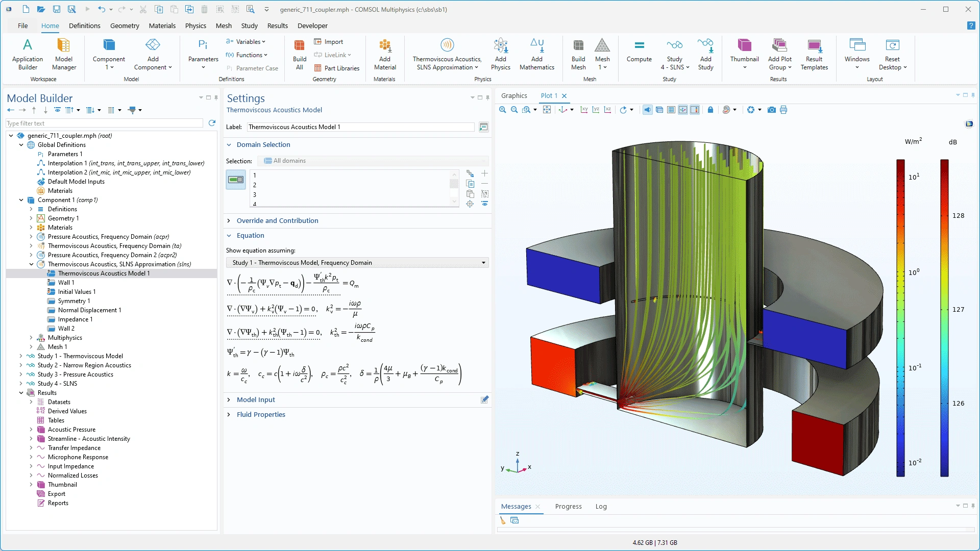Switch to the Progress tab
Image resolution: width=980 pixels, height=551 pixels.
pyautogui.click(x=568, y=506)
